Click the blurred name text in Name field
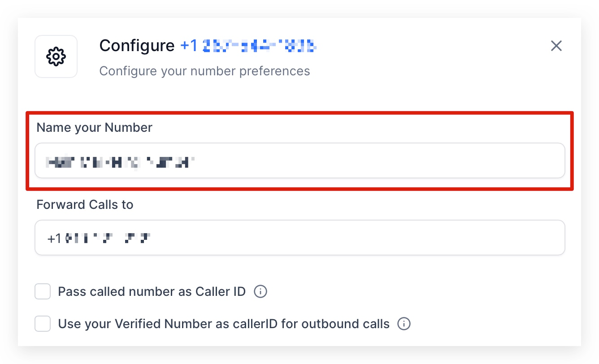 (x=120, y=160)
